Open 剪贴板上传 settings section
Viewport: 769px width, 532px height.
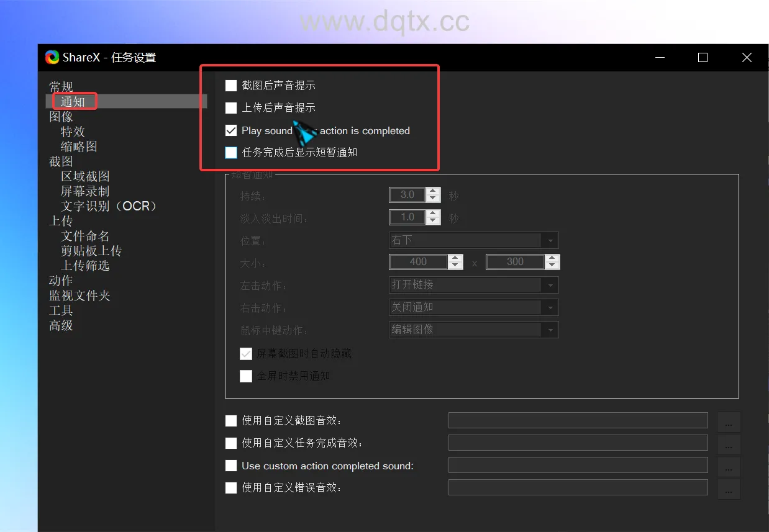pyautogui.click(x=91, y=251)
